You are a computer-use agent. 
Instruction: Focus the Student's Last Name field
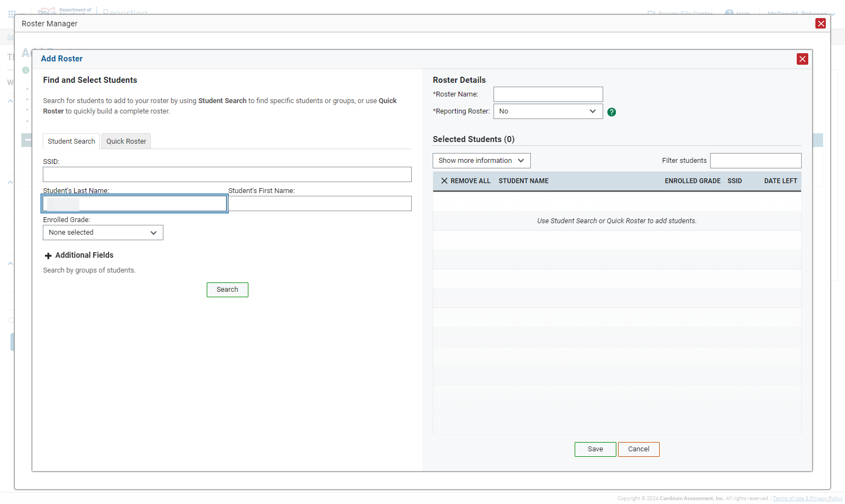click(134, 203)
